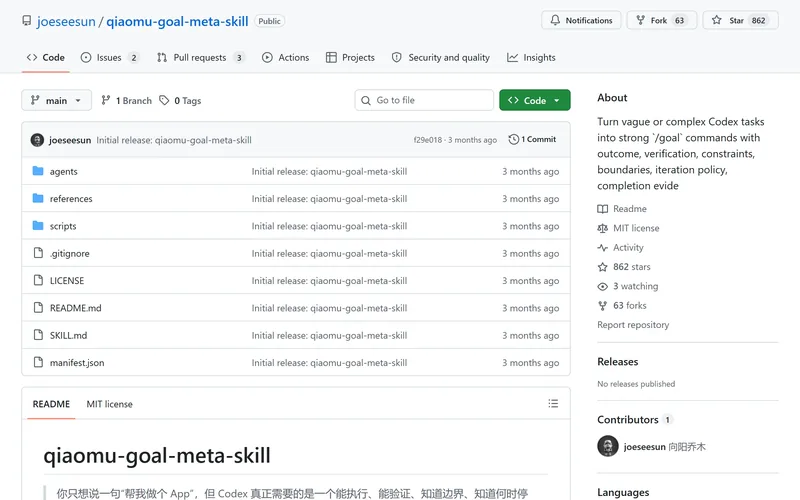Click the tag icon beside 0 Tags
Screen dimensions: 800x500
[x=164, y=100]
